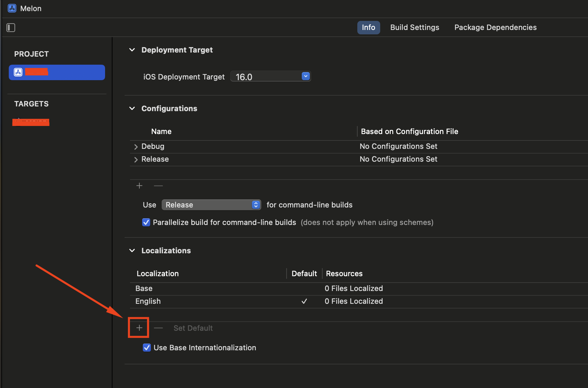Click Release's No Configurations Set cell

(398, 159)
